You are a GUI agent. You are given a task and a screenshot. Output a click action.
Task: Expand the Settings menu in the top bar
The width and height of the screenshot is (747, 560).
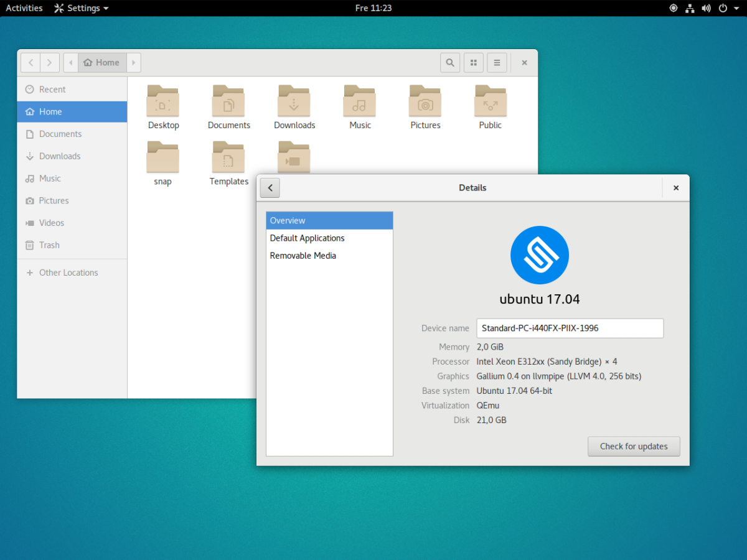[x=80, y=8]
